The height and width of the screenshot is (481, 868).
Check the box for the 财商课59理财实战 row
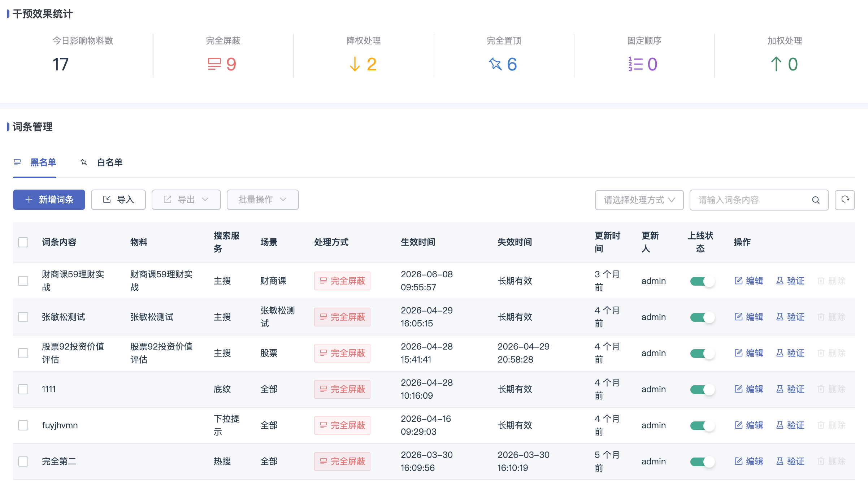[x=23, y=281]
